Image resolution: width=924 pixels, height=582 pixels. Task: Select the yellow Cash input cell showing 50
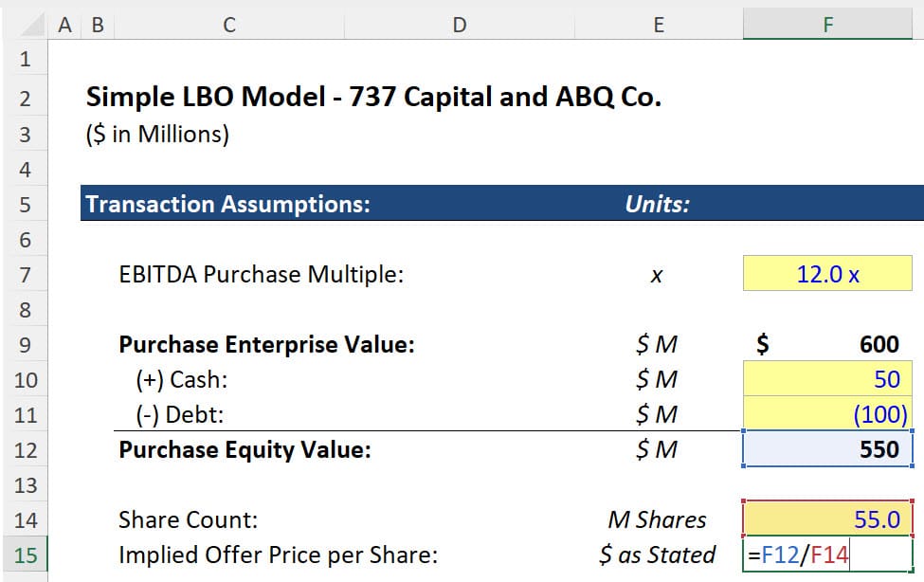tap(827, 378)
